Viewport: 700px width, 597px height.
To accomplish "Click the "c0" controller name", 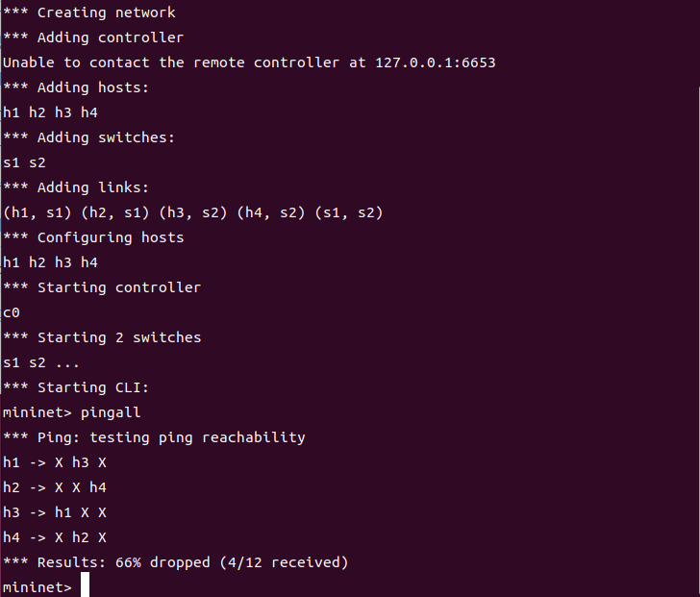I will 12,312.
